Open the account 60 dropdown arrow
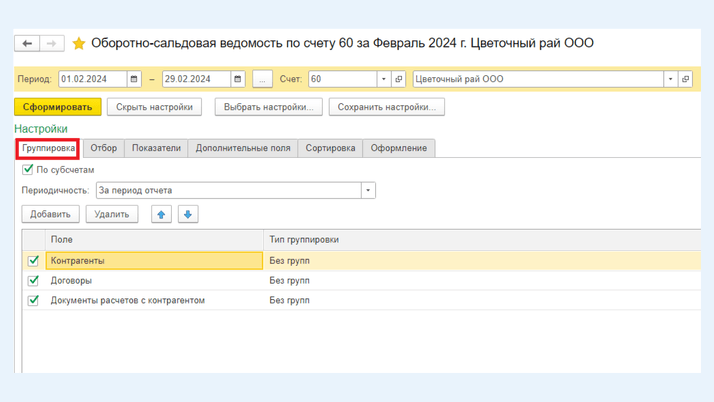This screenshot has width=714, height=402. [384, 79]
